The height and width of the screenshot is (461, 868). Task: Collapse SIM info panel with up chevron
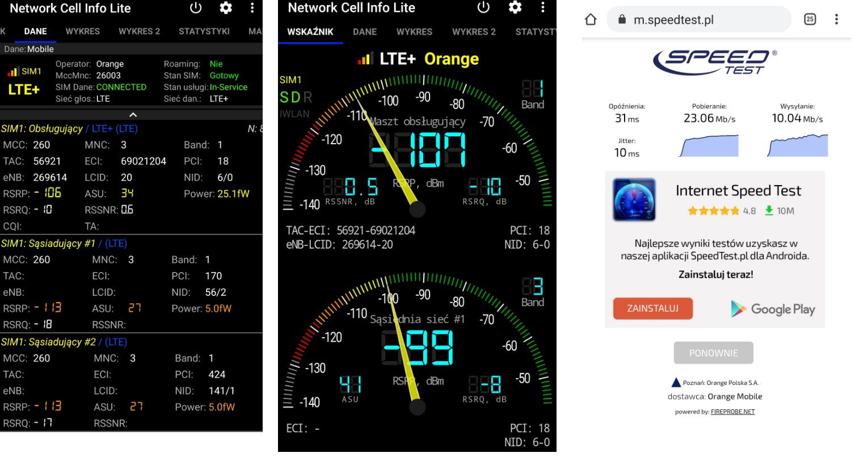tap(133, 114)
